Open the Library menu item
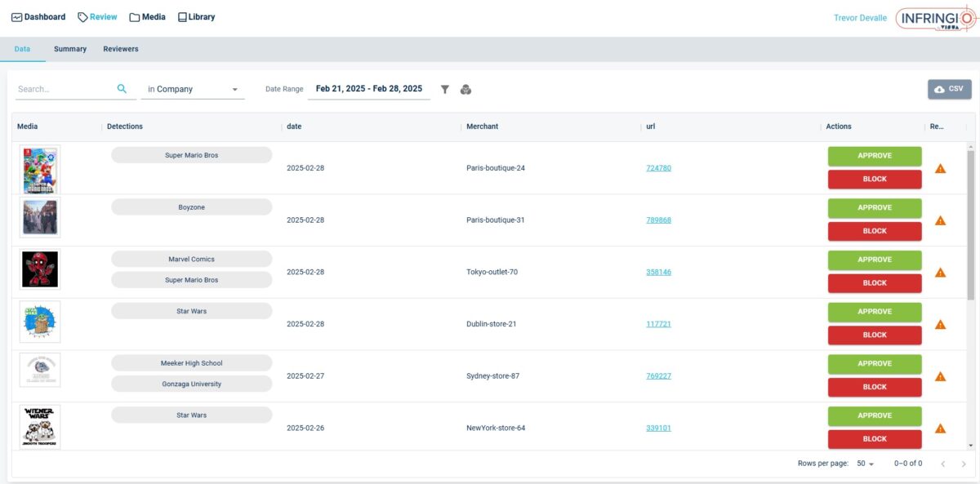Screen dimensions: 980x484 (196, 17)
